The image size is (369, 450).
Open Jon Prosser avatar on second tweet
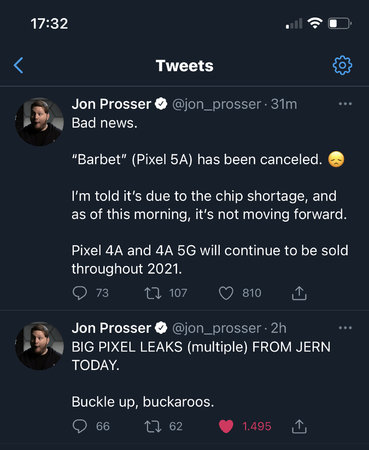(39, 346)
